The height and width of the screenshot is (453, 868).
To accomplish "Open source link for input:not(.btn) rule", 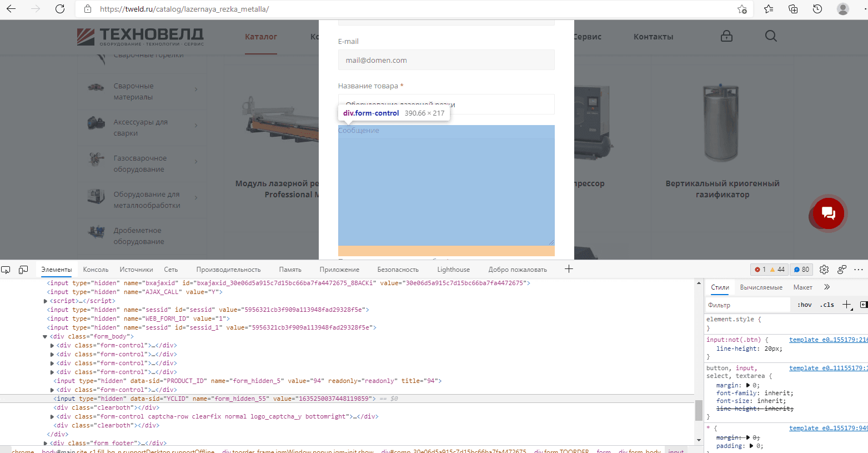I will 828,340.
